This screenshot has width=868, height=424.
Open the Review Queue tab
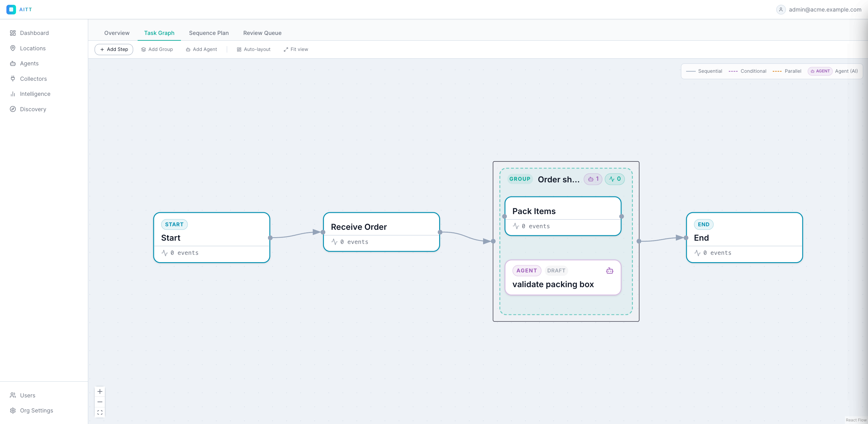tap(262, 33)
